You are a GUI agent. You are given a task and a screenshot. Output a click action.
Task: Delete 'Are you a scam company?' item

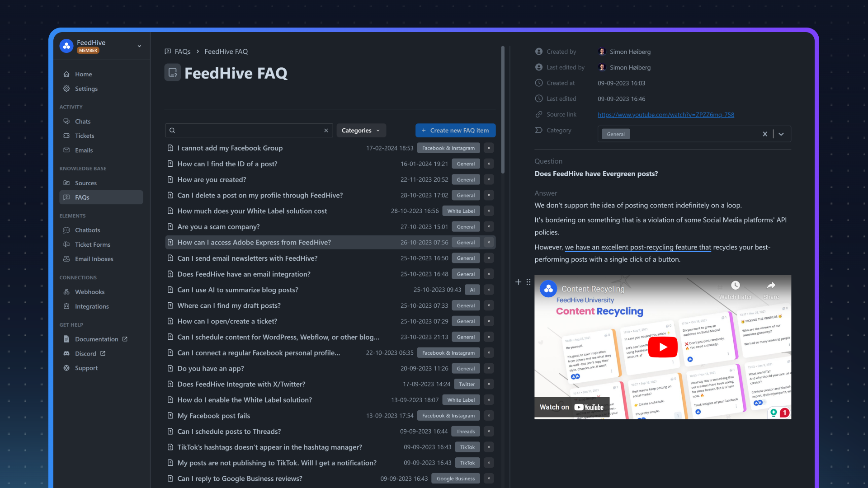(x=489, y=227)
